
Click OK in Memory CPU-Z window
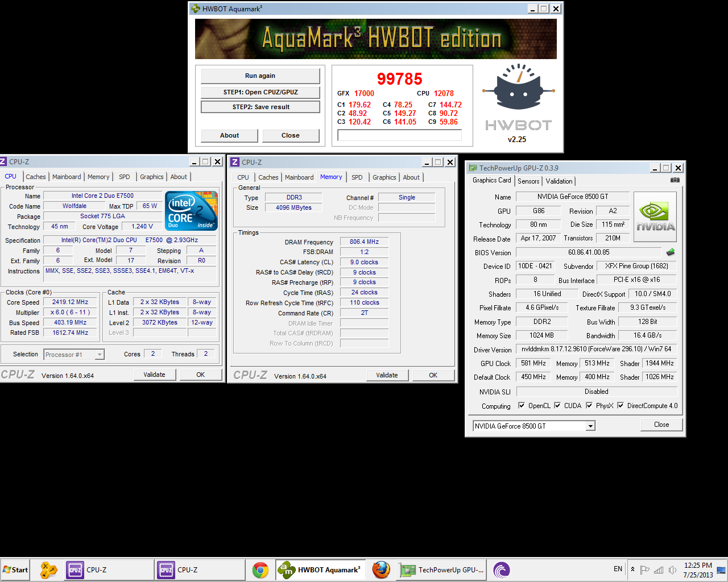(x=433, y=375)
